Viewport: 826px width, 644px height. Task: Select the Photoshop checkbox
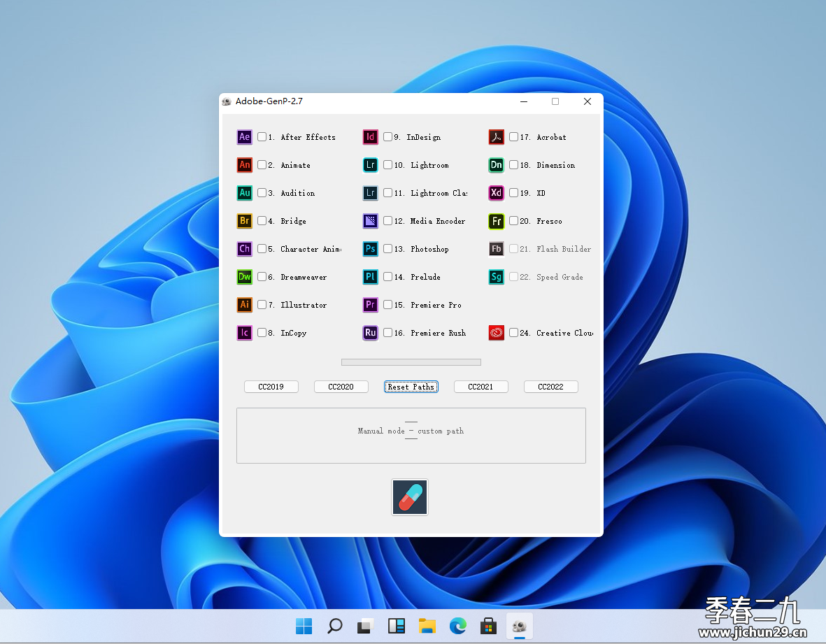(x=387, y=248)
